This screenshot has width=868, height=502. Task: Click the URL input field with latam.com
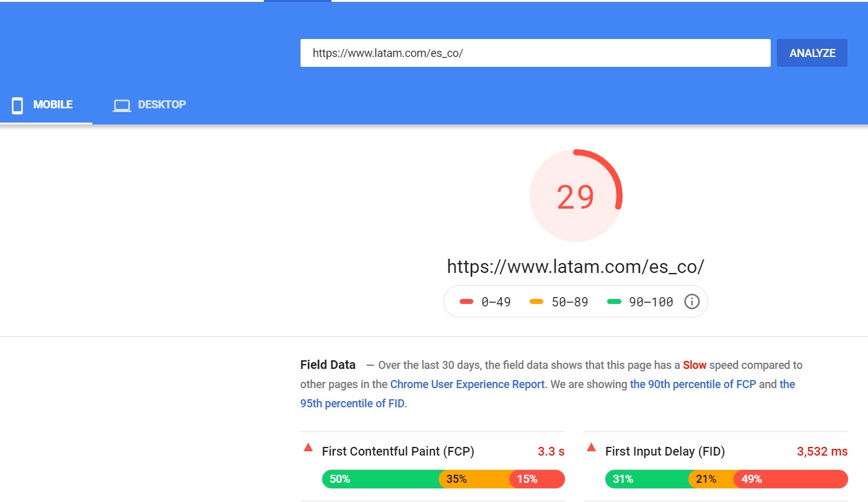pyautogui.click(x=535, y=53)
